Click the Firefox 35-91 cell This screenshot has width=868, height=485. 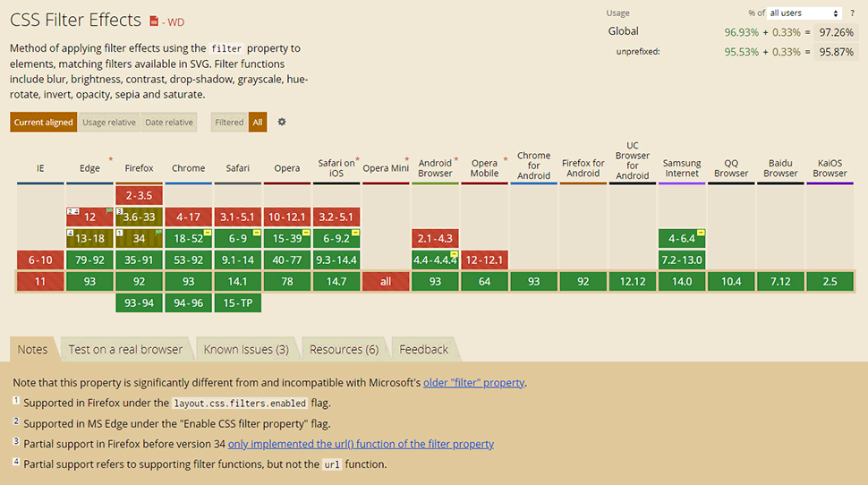click(x=139, y=260)
